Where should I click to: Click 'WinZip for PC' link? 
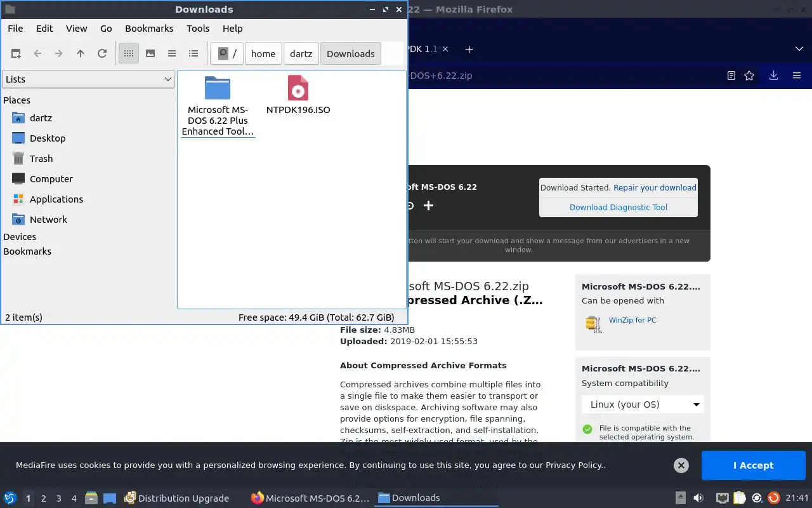[x=632, y=320]
